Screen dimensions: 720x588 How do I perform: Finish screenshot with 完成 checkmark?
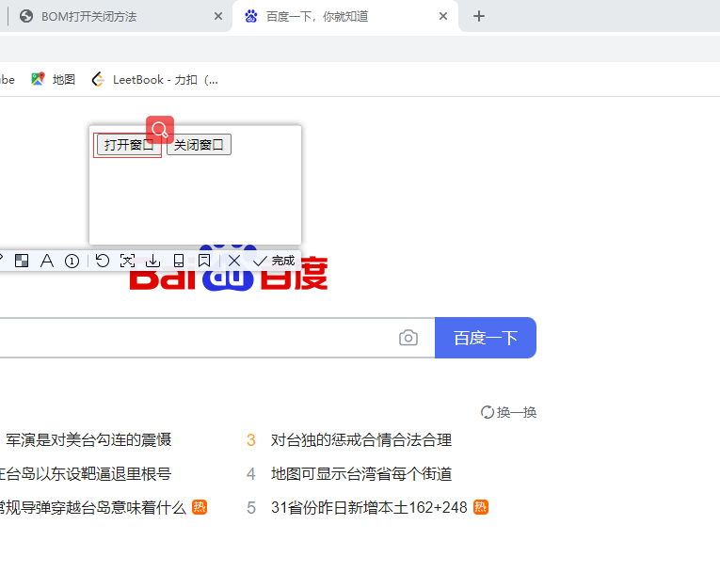tap(274, 261)
